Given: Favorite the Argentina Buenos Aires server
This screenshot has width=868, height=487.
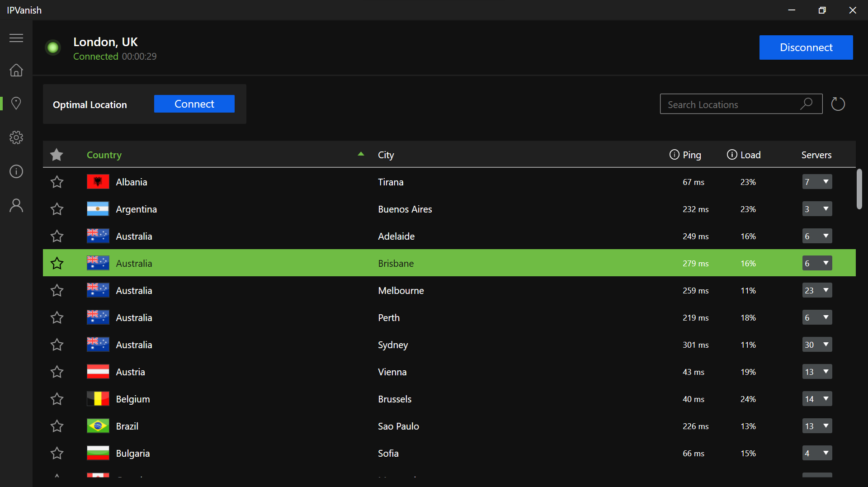Looking at the screenshot, I should 57,209.
